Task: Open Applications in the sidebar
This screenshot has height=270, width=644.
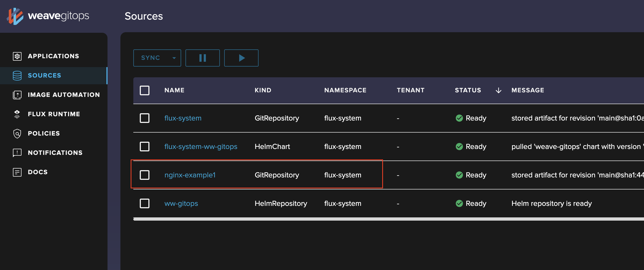Action: [x=54, y=56]
